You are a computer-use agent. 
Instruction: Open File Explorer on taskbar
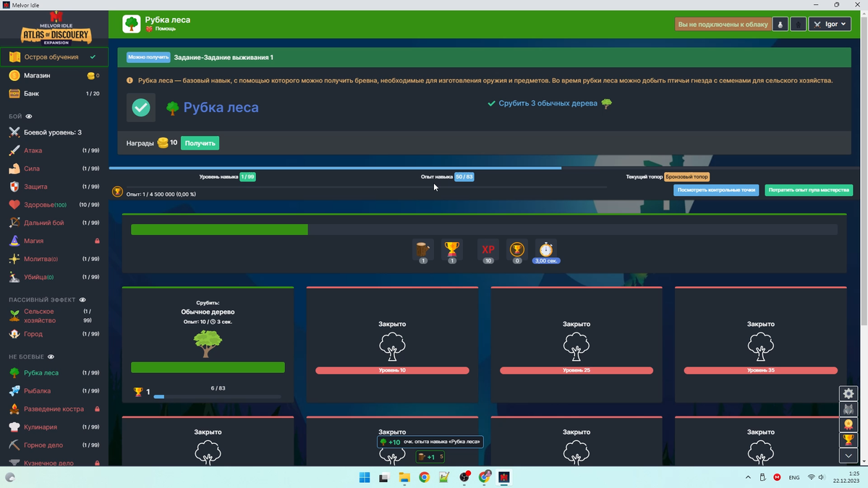click(x=404, y=477)
